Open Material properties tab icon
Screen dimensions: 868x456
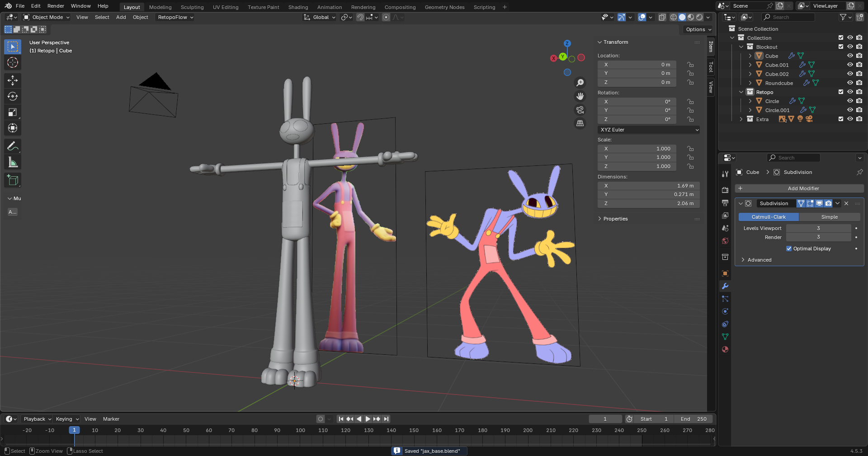725,349
